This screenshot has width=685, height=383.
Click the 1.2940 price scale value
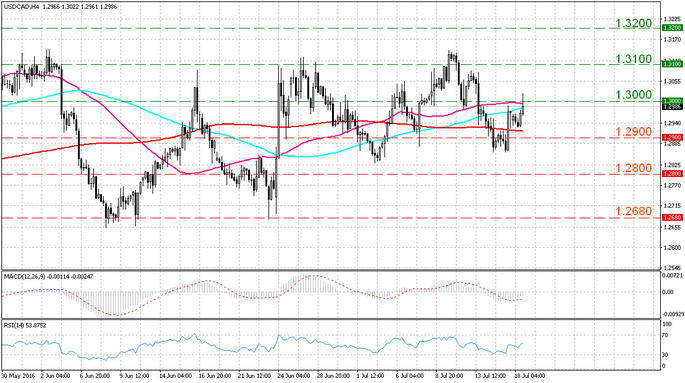(x=672, y=124)
